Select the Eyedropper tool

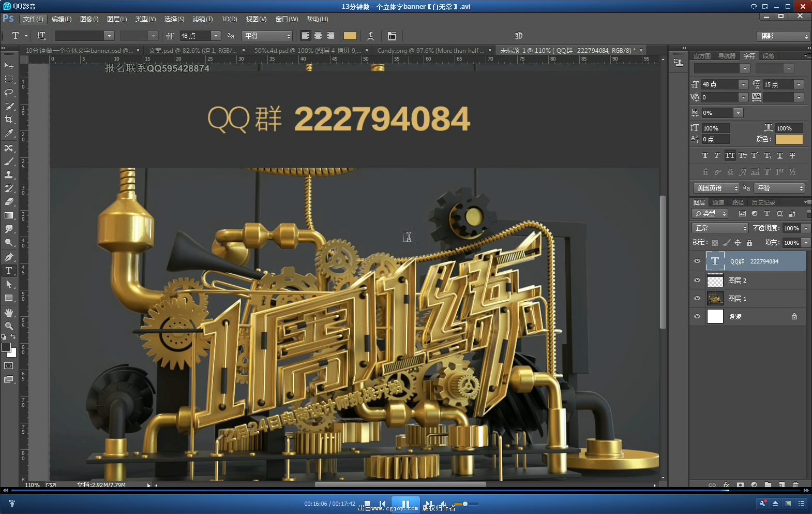(9, 133)
